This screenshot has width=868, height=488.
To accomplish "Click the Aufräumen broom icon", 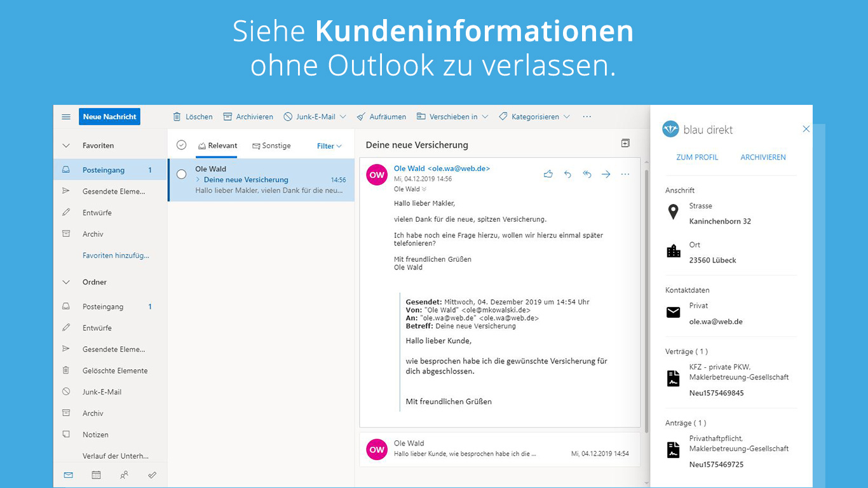I will point(361,117).
